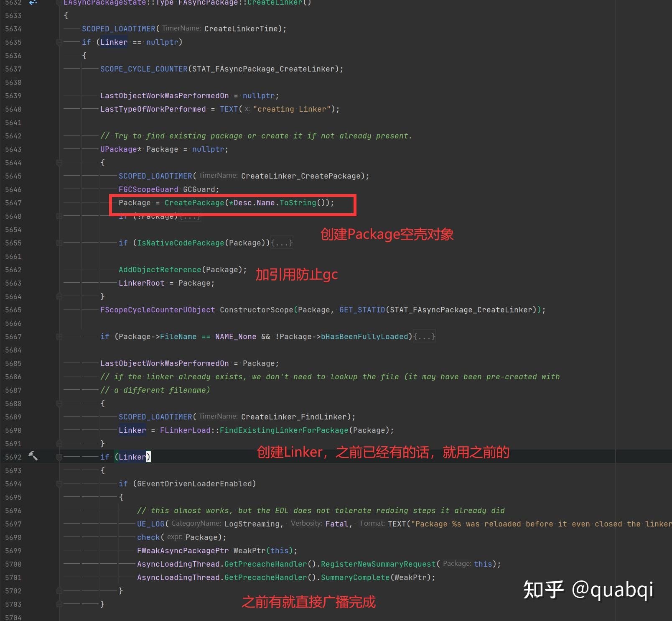Click FScopeCycleCounterUObject type
The image size is (672, 621).
point(158,310)
